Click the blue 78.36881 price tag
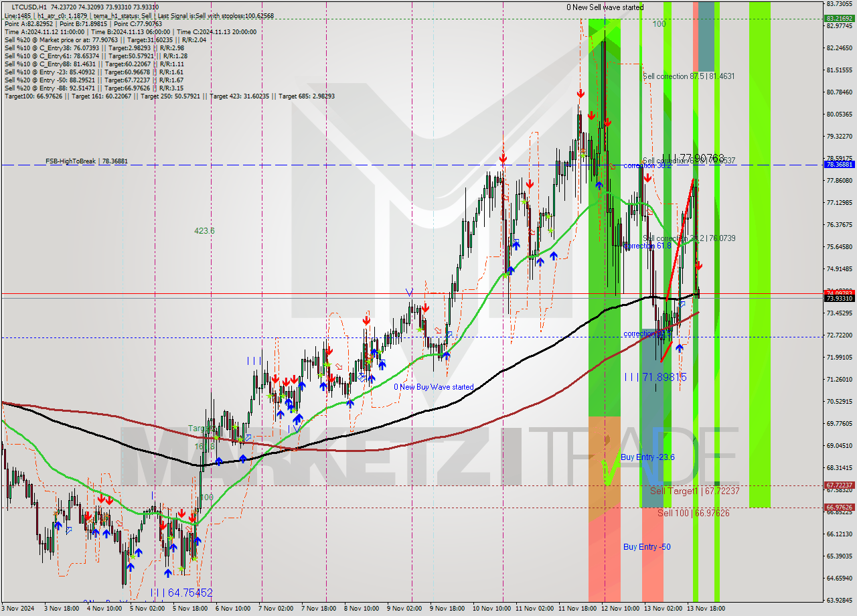Image resolution: width=857 pixels, height=616 pixels. pos(839,165)
